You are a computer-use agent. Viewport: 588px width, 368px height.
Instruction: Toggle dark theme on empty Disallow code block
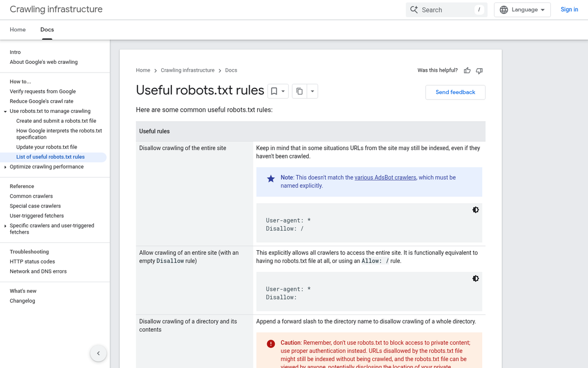[475, 279]
